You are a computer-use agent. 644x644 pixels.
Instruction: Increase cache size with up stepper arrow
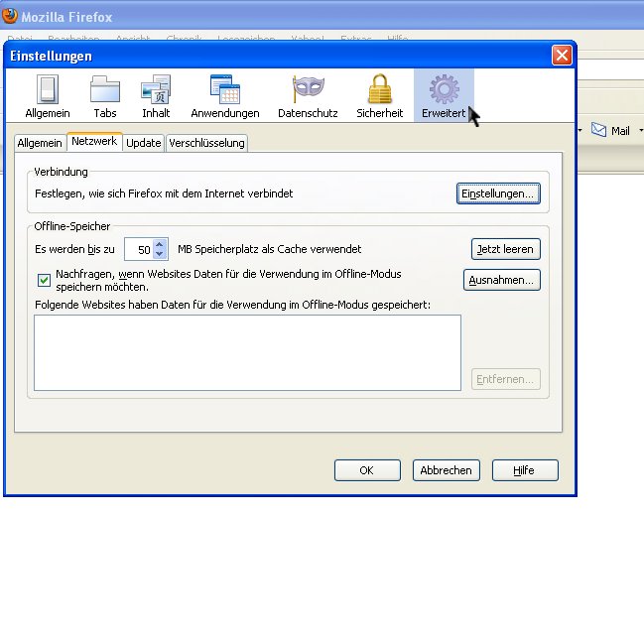pyautogui.click(x=161, y=244)
